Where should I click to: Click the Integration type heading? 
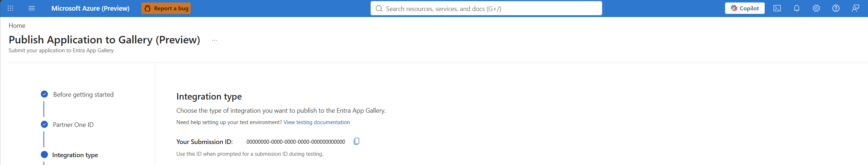pyautogui.click(x=209, y=96)
